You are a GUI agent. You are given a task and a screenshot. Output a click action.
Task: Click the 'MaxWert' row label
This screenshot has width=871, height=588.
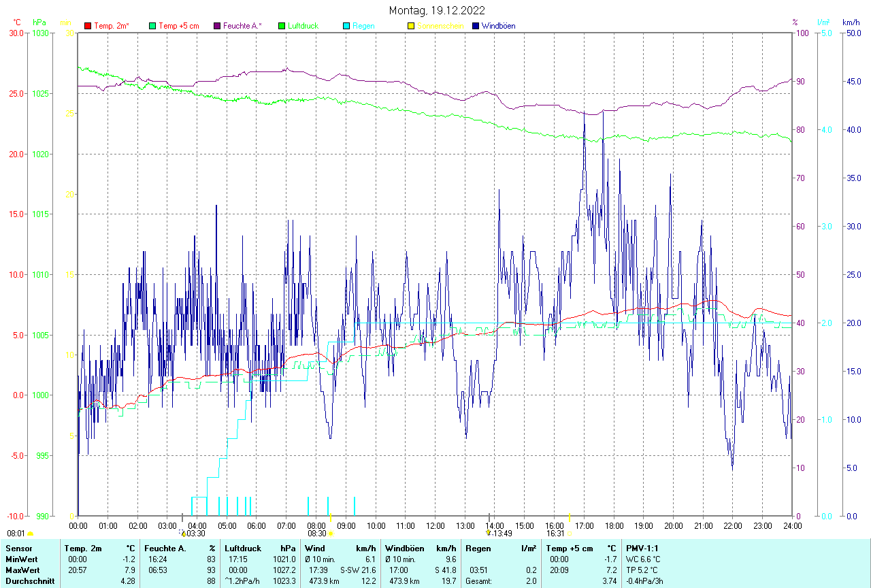(22, 570)
